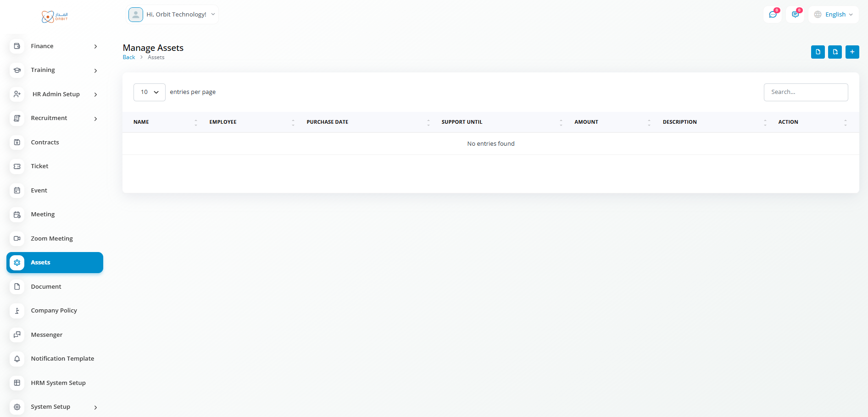Open Contracts in the sidebar
868x417 pixels.
point(45,143)
